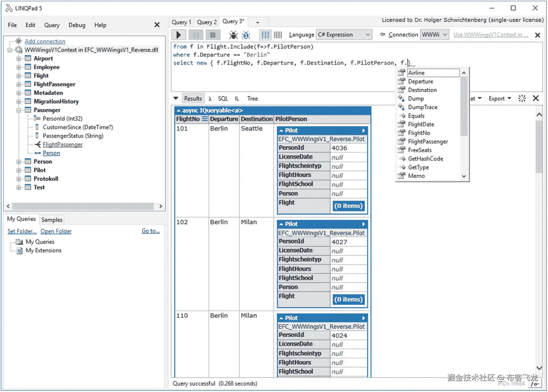Click the GetHashCode method icon in autocomplete
The width and height of the screenshot is (548, 392).
coord(402,159)
